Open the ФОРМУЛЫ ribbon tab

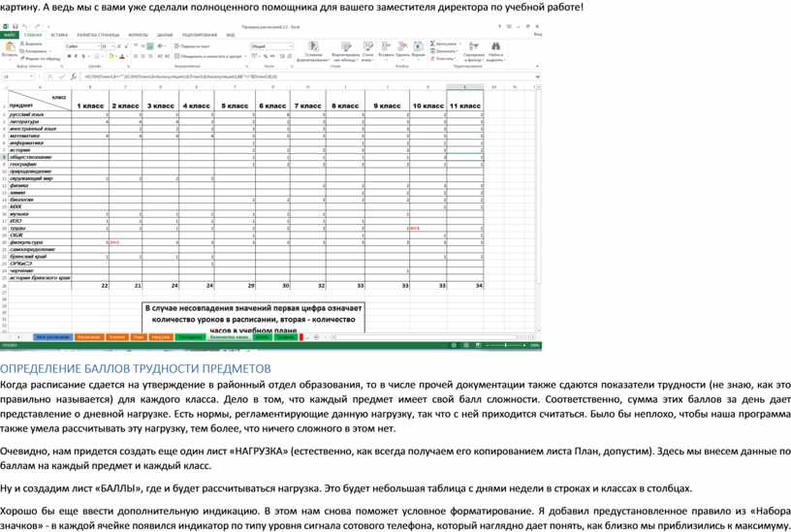[x=139, y=34]
